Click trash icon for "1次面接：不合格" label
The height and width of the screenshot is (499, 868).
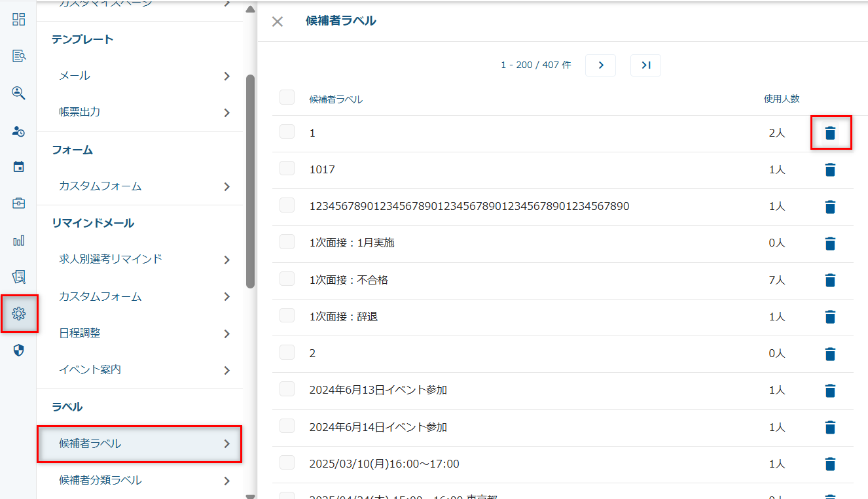point(830,281)
